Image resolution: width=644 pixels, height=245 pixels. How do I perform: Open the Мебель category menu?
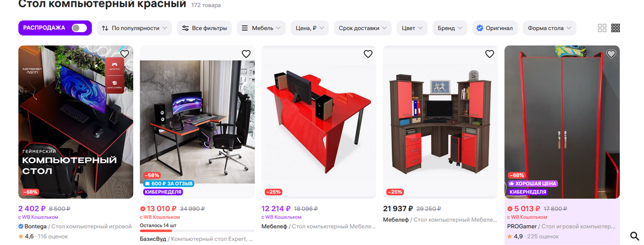(x=261, y=28)
